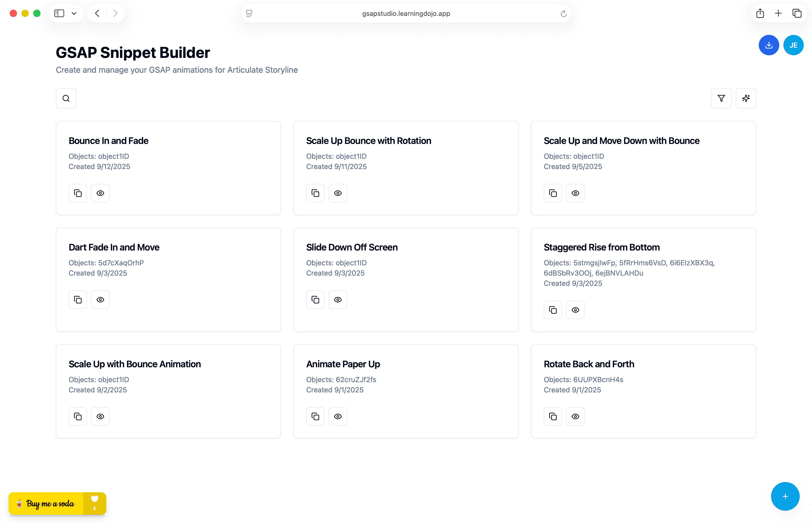This screenshot has height=523, width=812.
Task: Go back with the browser back arrow
Action: click(98, 14)
